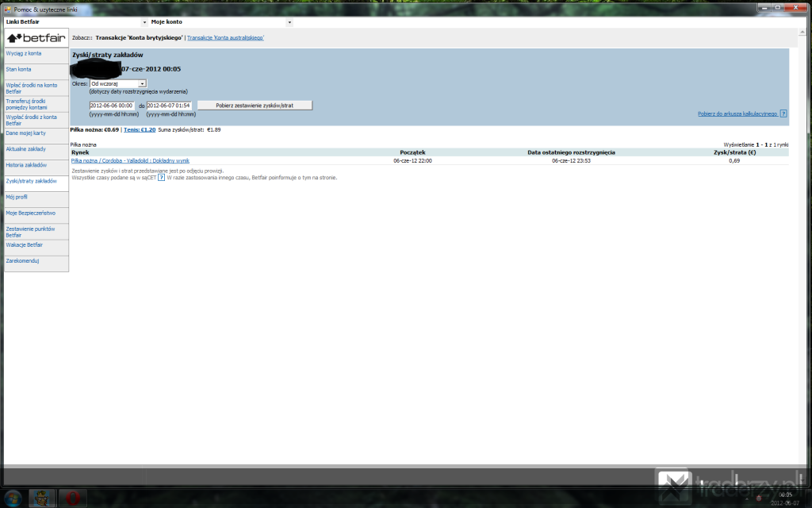812x508 pixels.
Task: Click Pobierz do arkusza kalkulacyjnego link
Action: (737, 114)
